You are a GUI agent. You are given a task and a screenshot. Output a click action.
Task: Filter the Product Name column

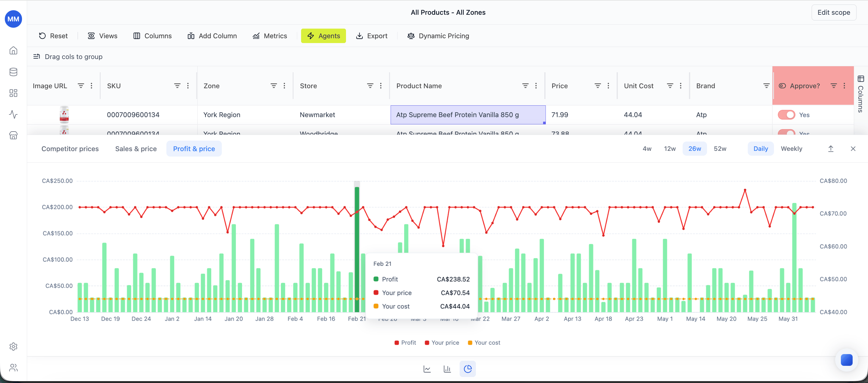coord(525,86)
